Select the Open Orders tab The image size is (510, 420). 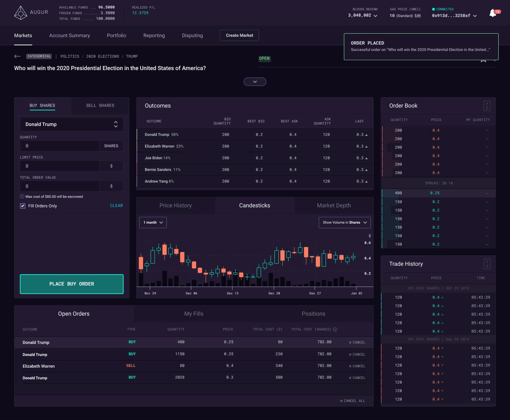coord(74,314)
